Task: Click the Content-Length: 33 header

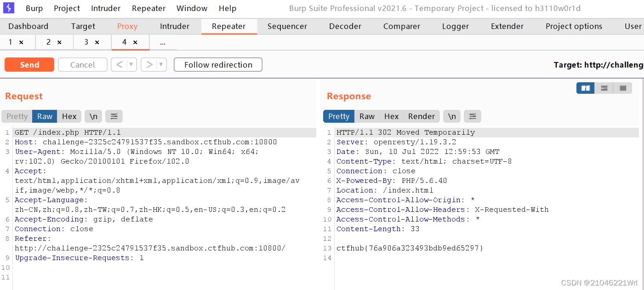Action: point(378,229)
